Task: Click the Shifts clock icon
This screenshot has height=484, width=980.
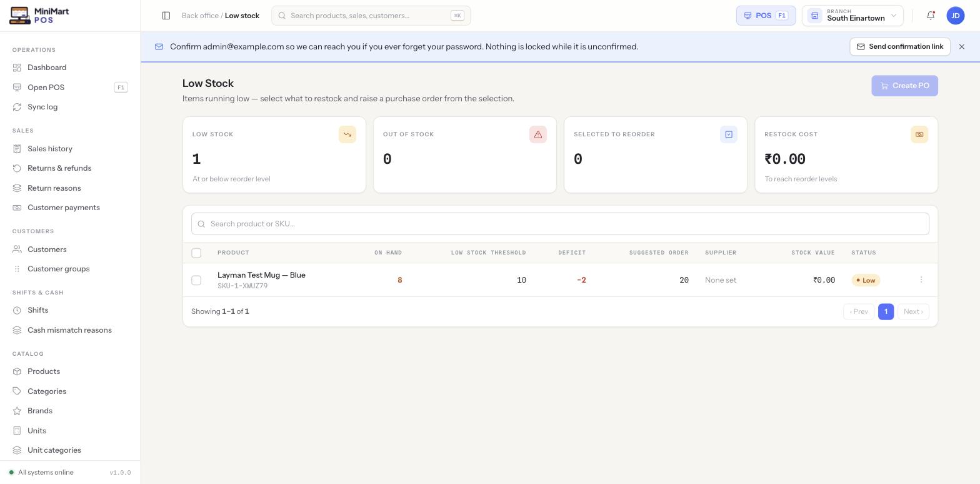Action: coord(17,310)
